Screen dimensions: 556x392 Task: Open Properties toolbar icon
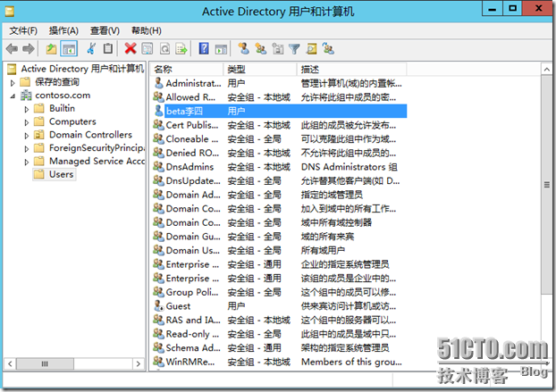pyautogui.click(x=147, y=48)
